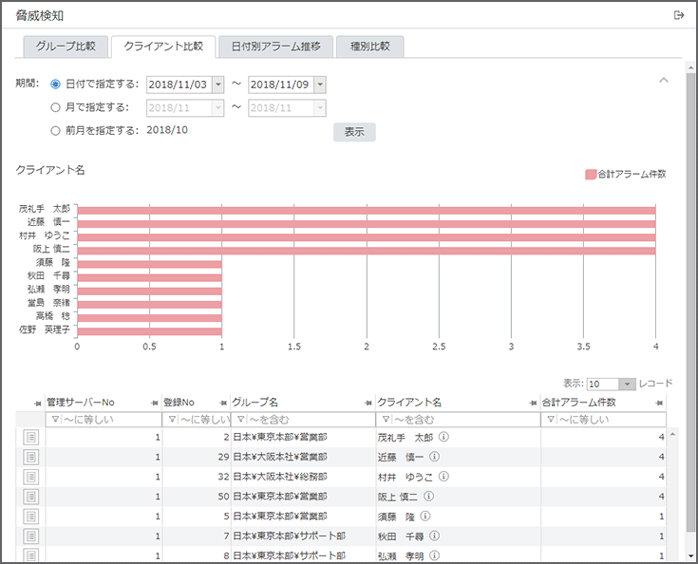Focus the 合計アラーム件数 filter field
This screenshot has height=564, width=698.
pyautogui.click(x=603, y=419)
